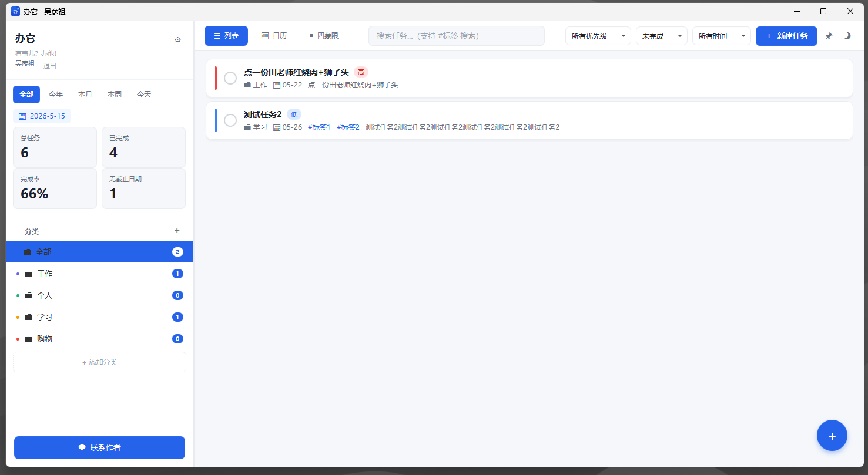Click the 完成率 66% stat card
Image resolution: width=868 pixels, height=475 pixels.
coord(55,188)
